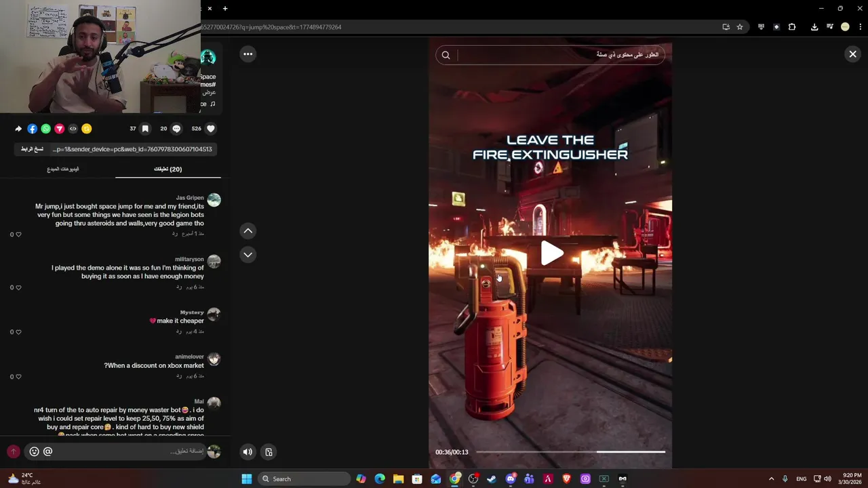Screen dimensions: 868x488
Task: Open the three-dots more options menu
Action: pos(248,54)
